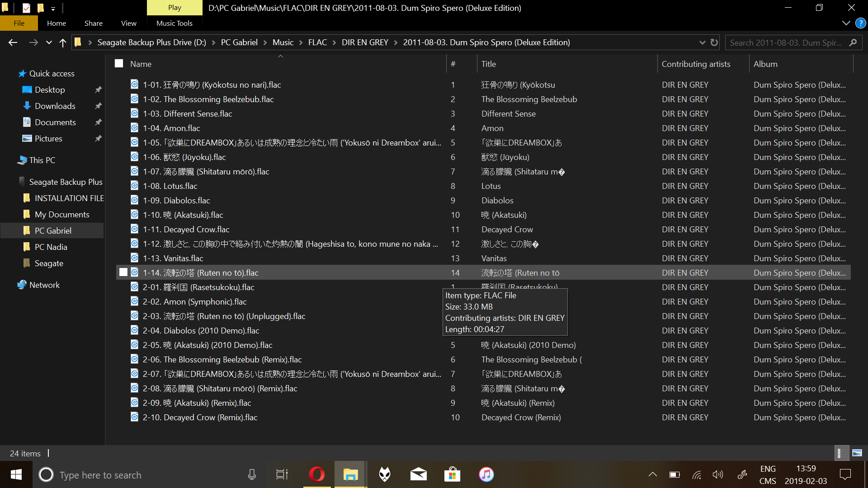The image size is (868, 488).
Task: Click the FLAC icon of 1-09. Diabolos.flac
Action: click(134, 200)
